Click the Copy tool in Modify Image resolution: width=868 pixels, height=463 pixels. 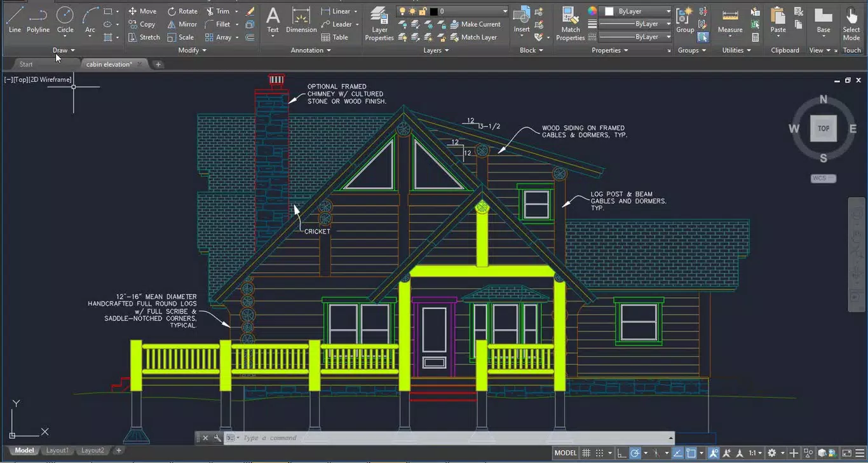[142, 24]
